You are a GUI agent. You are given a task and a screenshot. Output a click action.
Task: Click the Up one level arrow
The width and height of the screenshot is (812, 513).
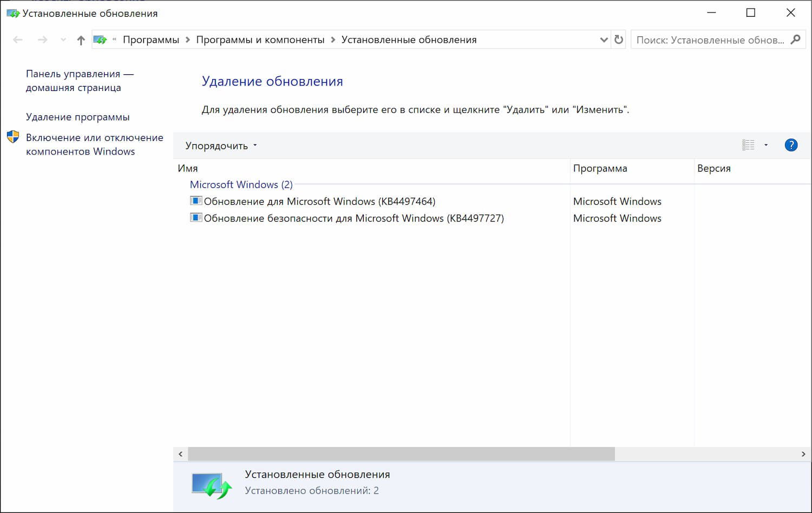(80, 39)
